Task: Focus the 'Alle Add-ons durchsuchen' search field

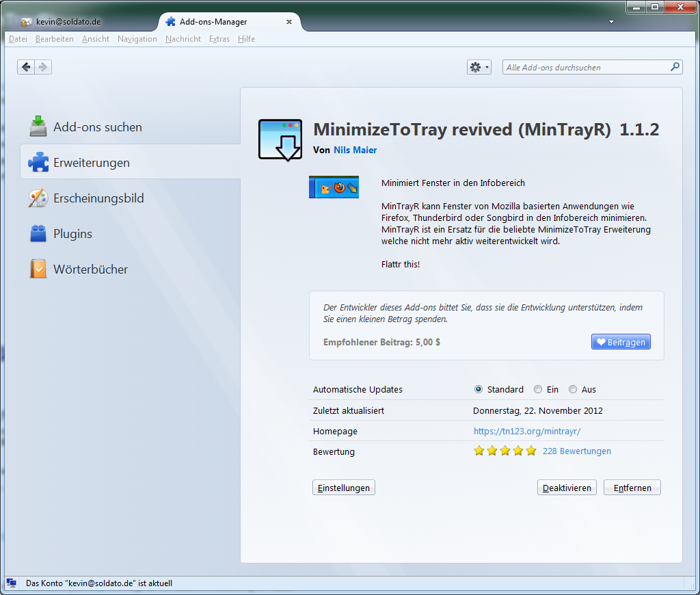Action: (x=592, y=68)
